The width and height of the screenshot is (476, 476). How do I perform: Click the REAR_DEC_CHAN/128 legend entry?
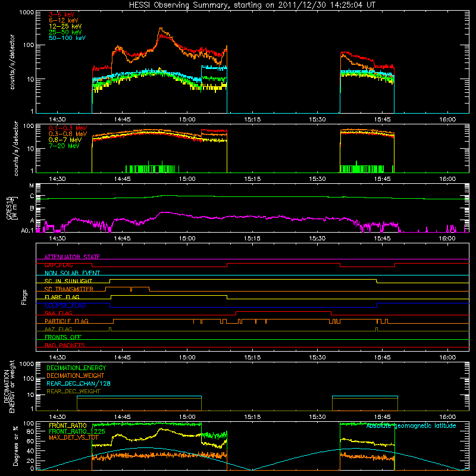[x=79, y=383]
